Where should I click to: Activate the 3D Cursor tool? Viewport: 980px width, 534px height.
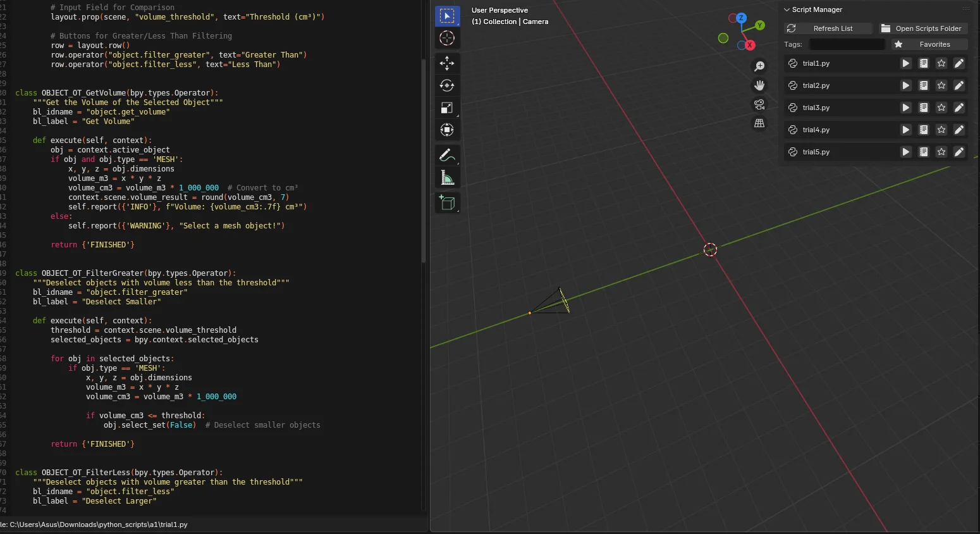(x=447, y=38)
